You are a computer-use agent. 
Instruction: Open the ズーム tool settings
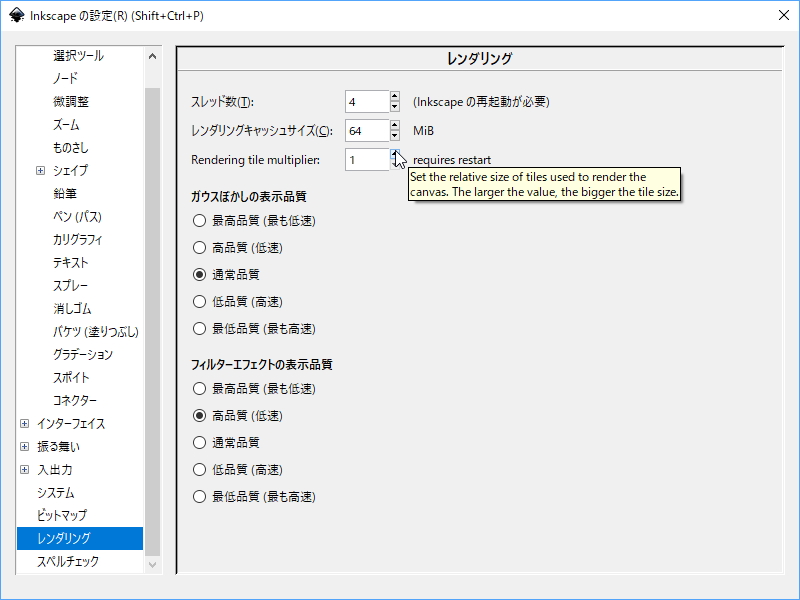[66, 124]
